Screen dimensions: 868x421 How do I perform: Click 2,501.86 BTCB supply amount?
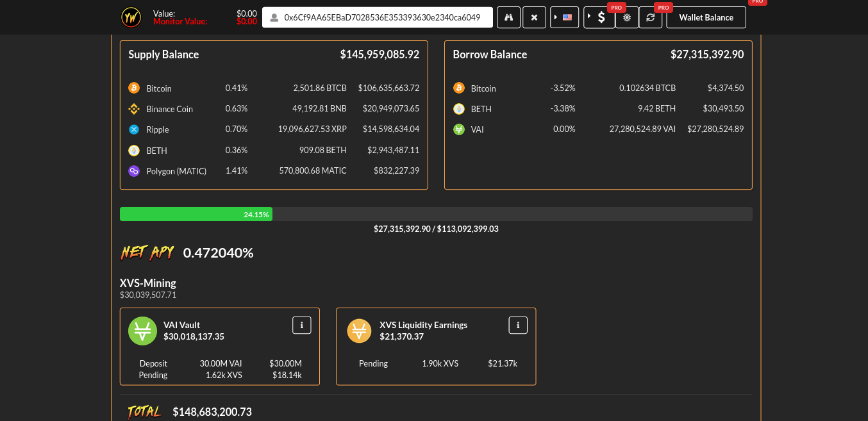coord(320,88)
